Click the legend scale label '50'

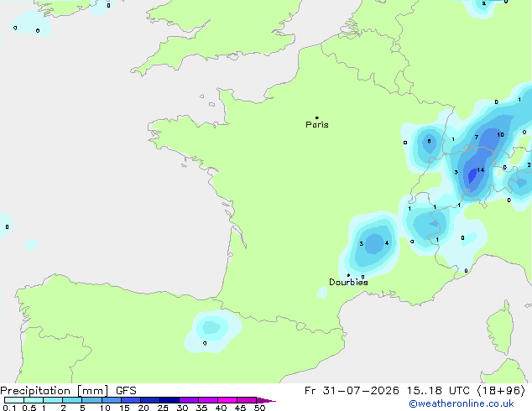(x=259, y=408)
